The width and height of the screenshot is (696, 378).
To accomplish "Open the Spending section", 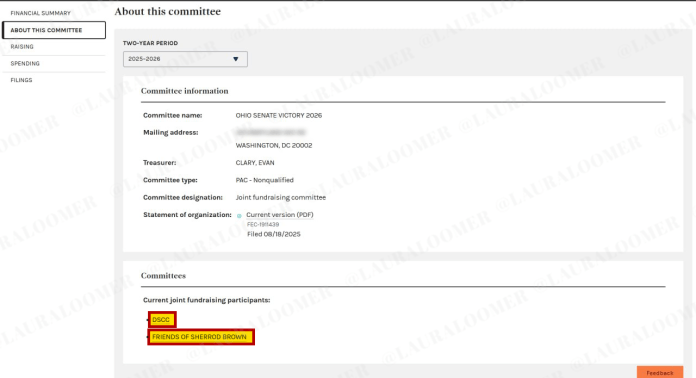I will tap(25, 63).
